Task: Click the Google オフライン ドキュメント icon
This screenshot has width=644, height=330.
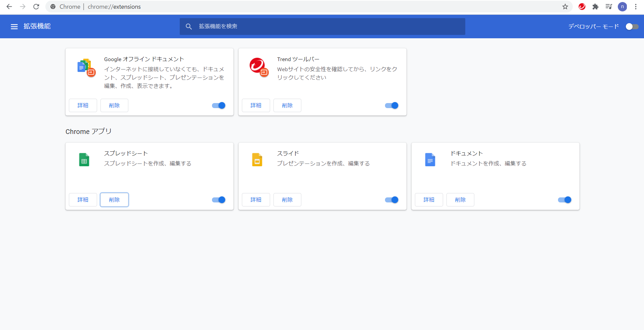Action: tap(86, 67)
